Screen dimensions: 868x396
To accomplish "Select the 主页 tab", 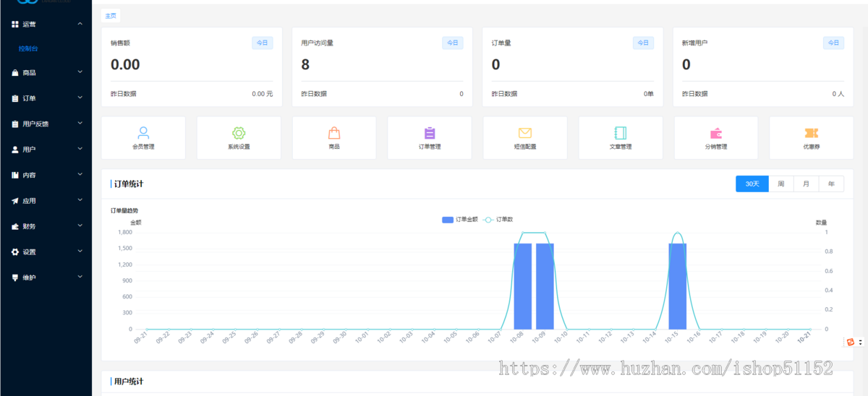I will point(110,15).
